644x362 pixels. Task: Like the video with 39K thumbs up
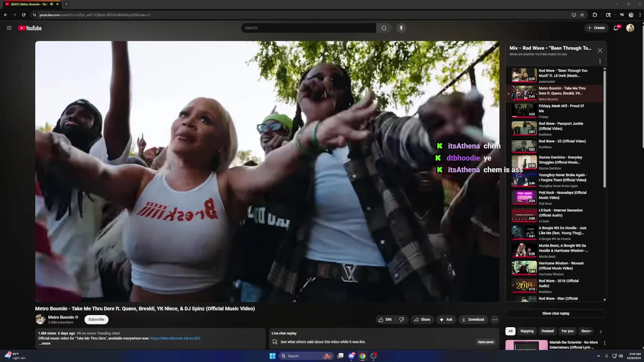click(385, 319)
